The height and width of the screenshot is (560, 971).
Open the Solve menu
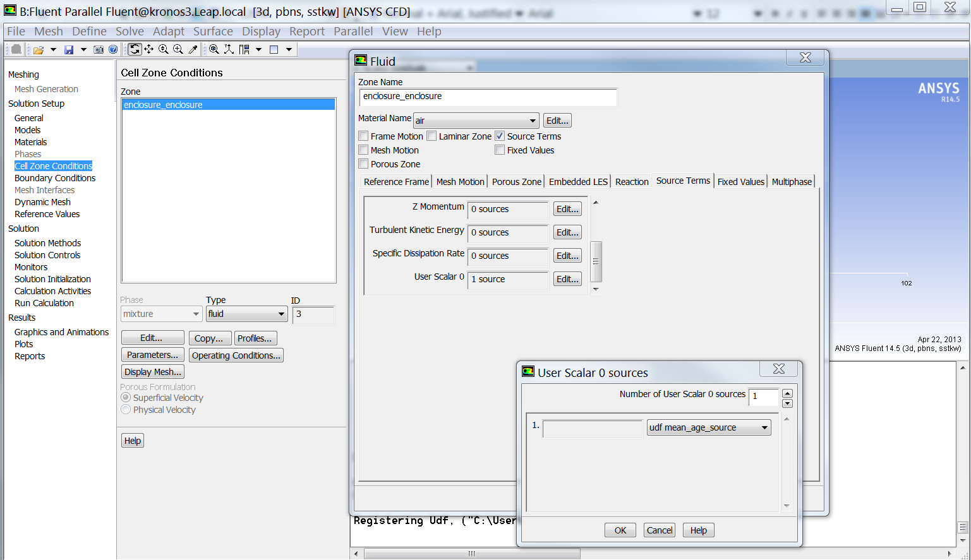point(130,32)
